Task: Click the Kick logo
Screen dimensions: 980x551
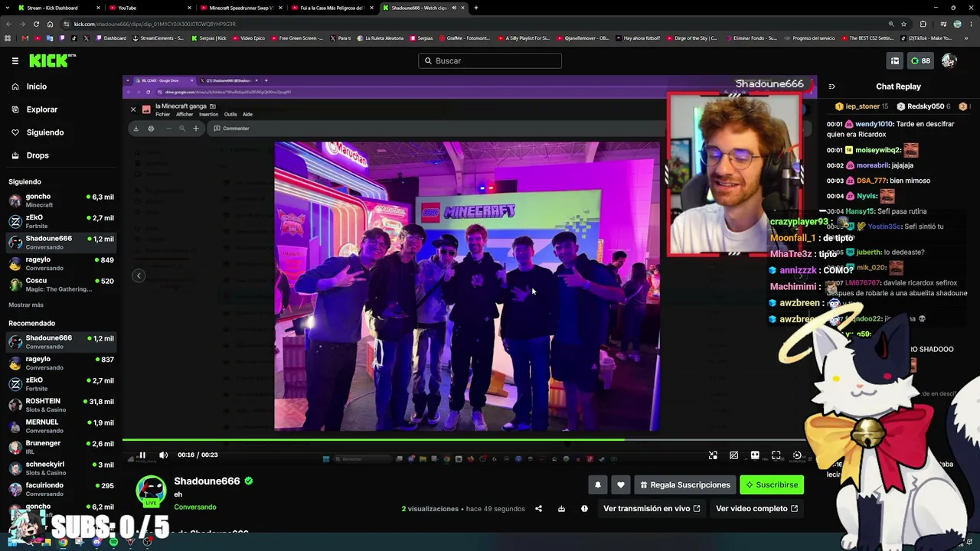Action: [x=53, y=60]
